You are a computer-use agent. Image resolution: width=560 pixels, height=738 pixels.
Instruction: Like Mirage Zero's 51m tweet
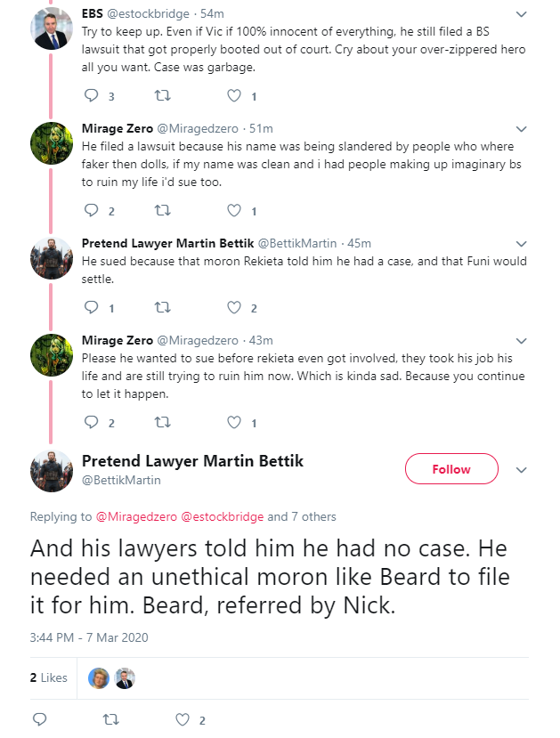pos(234,210)
